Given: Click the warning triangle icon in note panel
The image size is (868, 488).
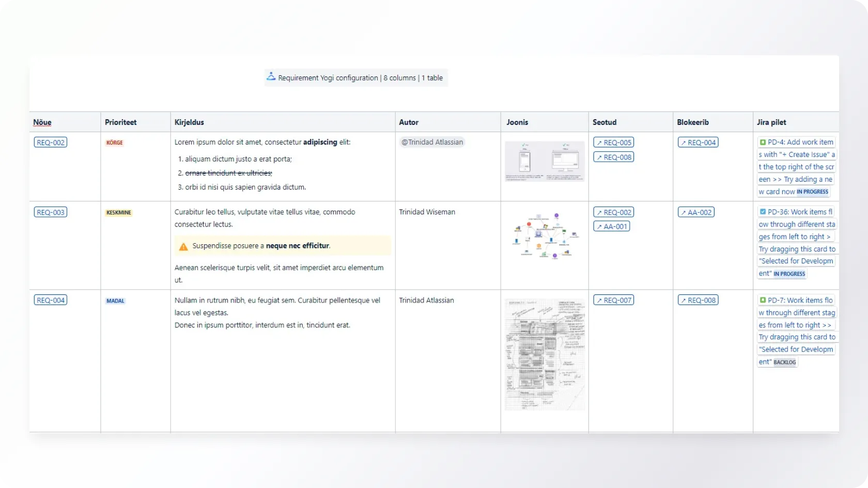Looking at the screenshot, I should [183, 246].
